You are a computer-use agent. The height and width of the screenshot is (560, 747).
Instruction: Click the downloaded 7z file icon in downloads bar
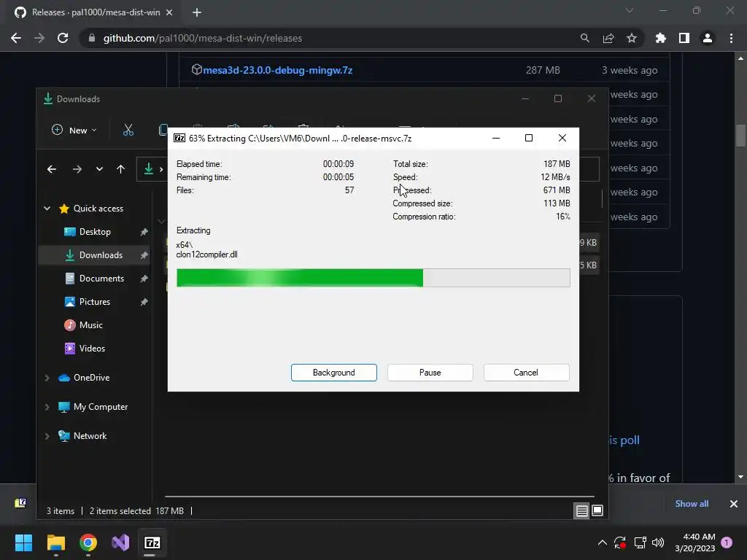point(20,503)
